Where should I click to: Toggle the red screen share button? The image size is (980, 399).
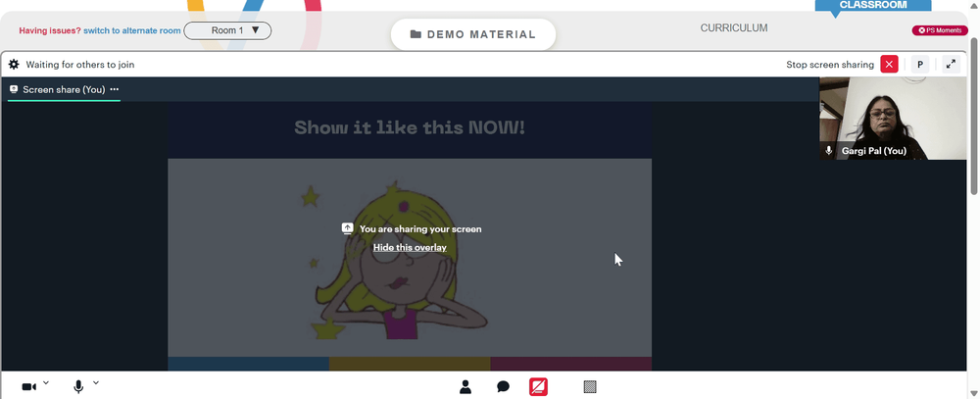[x=538, y=387]
